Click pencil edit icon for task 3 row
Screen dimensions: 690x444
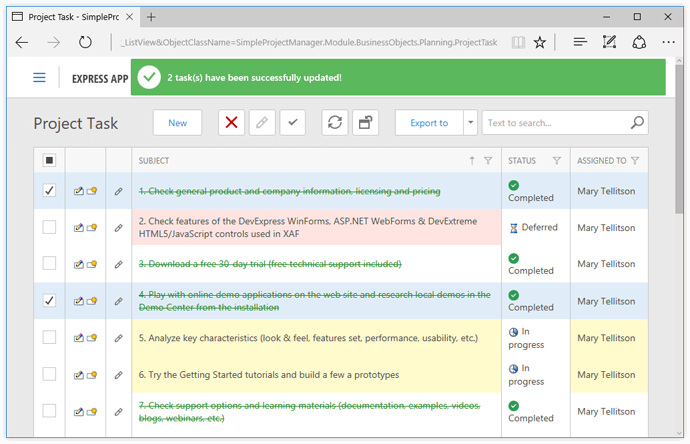point(119,264)
